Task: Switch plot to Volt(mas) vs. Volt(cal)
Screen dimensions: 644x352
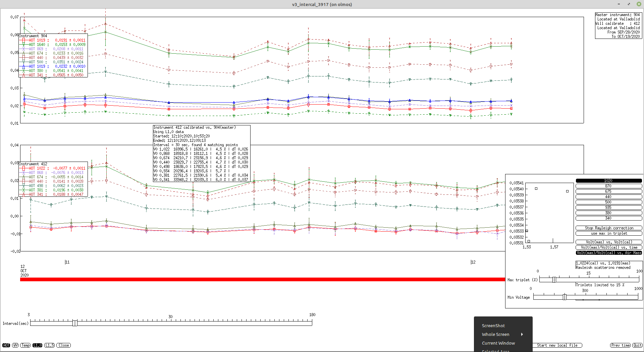Action: point(609,242)
